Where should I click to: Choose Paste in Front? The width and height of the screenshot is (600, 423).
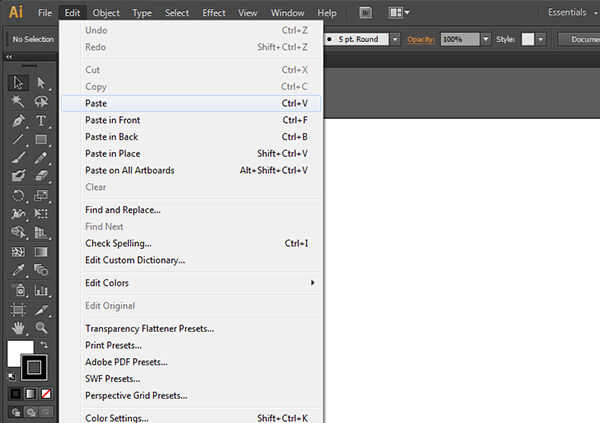click(191, 120)
